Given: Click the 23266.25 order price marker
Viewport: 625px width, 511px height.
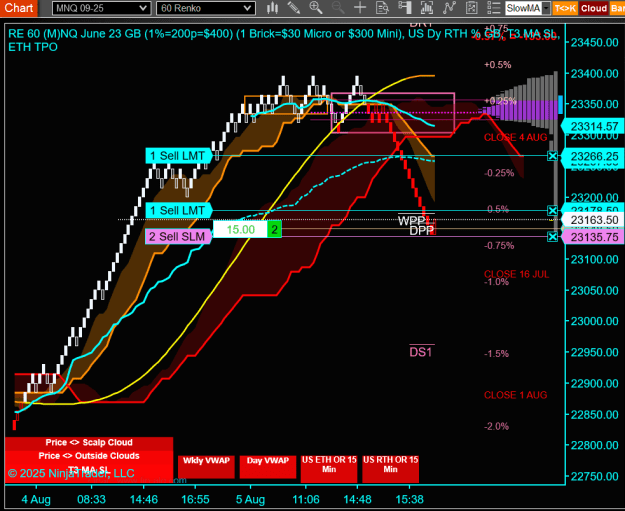Looking at the screenshot, I should click(x=593, y=156).
